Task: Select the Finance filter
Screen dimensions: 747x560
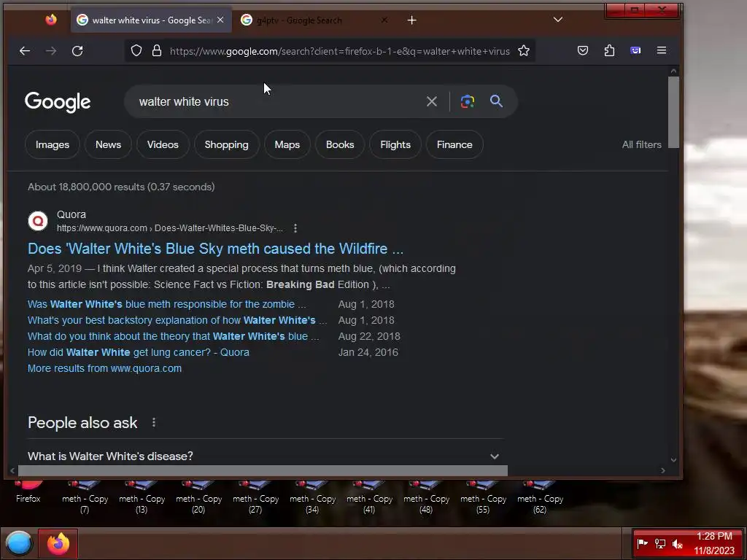Action: click(454, 145)
